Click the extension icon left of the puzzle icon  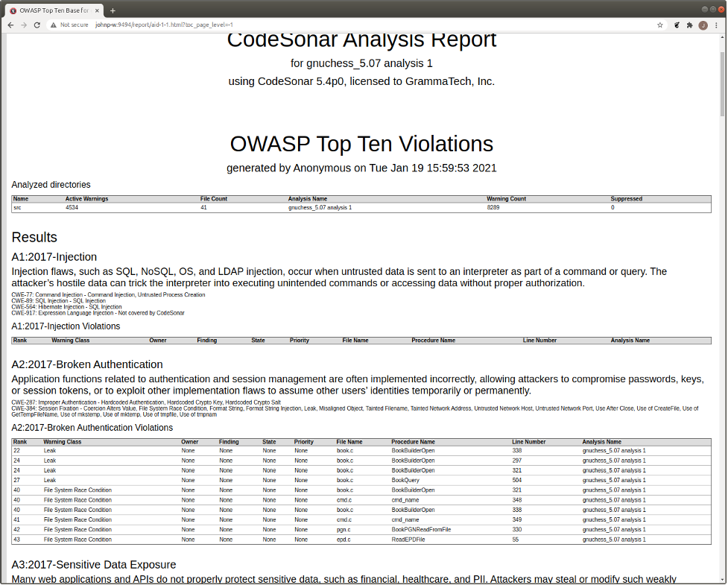(677, 25)
